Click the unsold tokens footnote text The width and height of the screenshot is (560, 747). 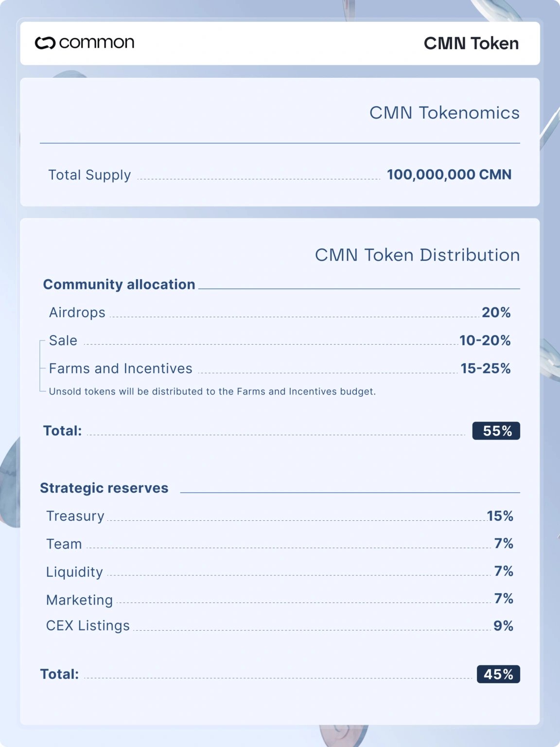[x=212, y=391]
